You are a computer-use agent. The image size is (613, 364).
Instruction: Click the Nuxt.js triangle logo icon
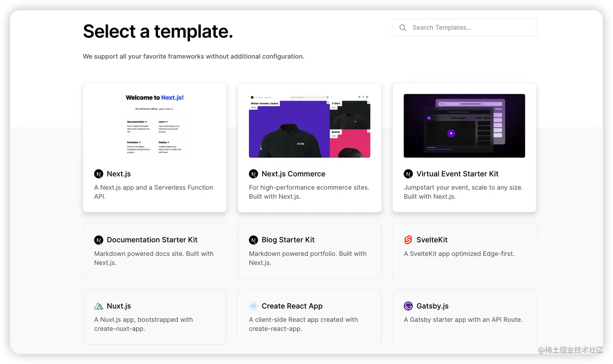tap(99, 306)
